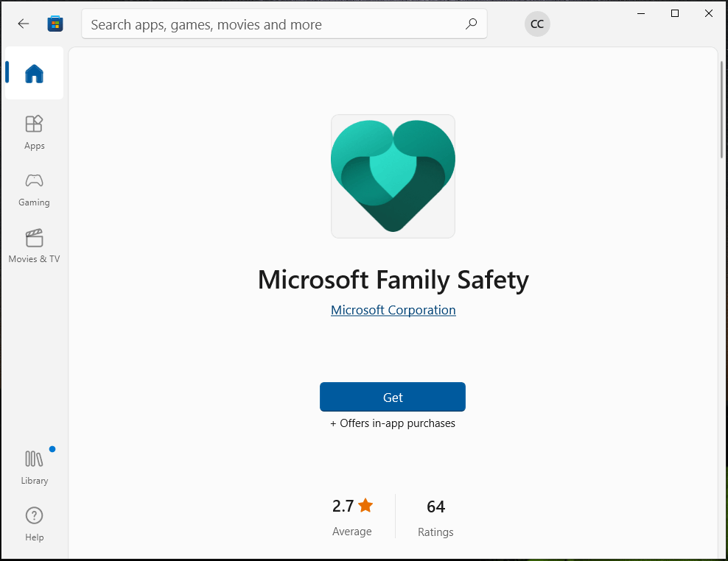Grab the vertical page scrollbar
The image size is (728, 561).
pos(721,110)
